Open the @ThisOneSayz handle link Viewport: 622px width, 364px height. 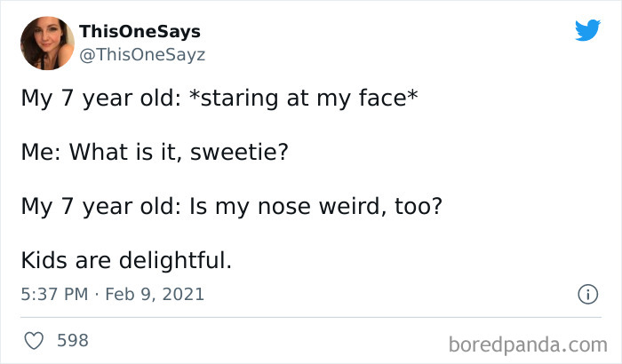(142, 54)
